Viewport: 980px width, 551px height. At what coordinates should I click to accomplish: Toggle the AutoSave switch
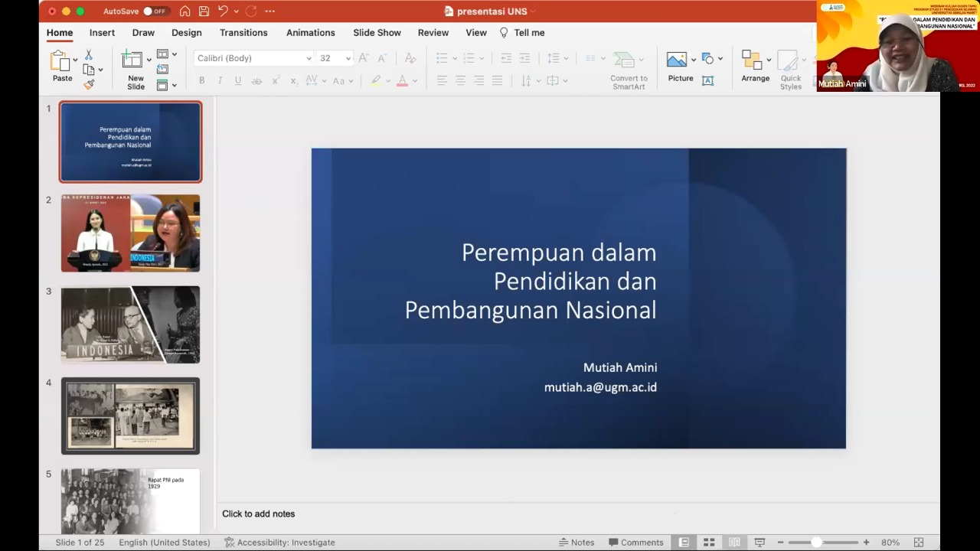tap(153, 11)
